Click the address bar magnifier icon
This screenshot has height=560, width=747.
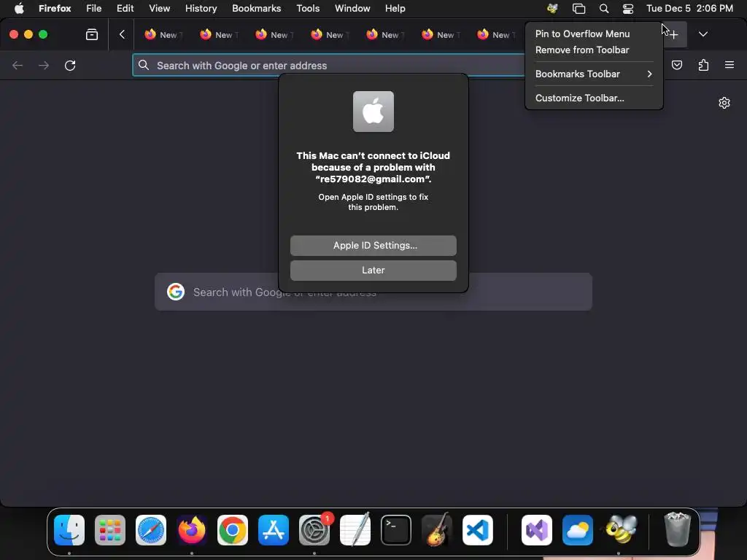coord(144,65)
